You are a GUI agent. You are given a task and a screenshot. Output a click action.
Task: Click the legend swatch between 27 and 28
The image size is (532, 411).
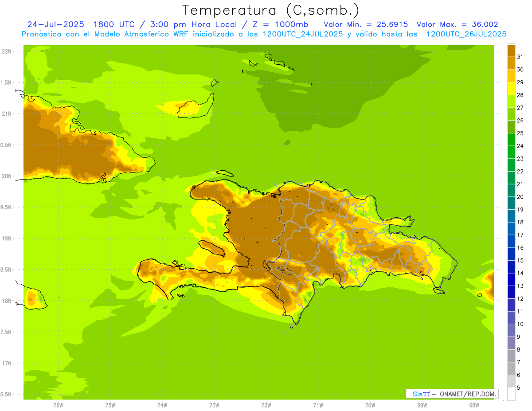tap(511, 101)
